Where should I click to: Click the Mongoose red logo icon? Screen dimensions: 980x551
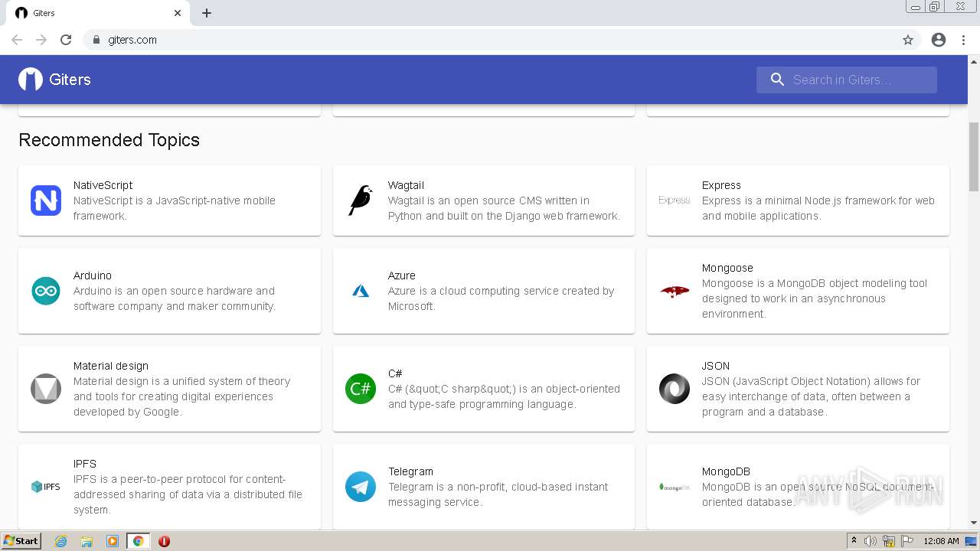675,291
